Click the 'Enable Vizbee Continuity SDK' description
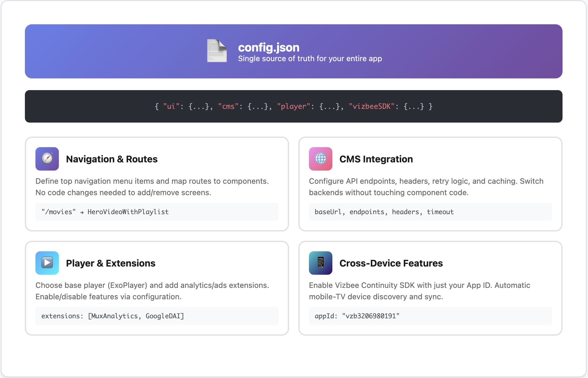 coord(420,291)
